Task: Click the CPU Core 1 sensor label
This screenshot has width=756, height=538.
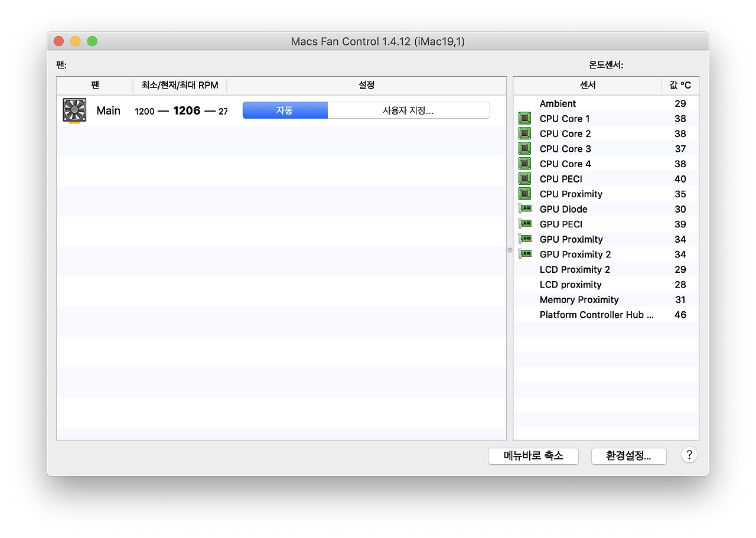Action: pos(565,119)
